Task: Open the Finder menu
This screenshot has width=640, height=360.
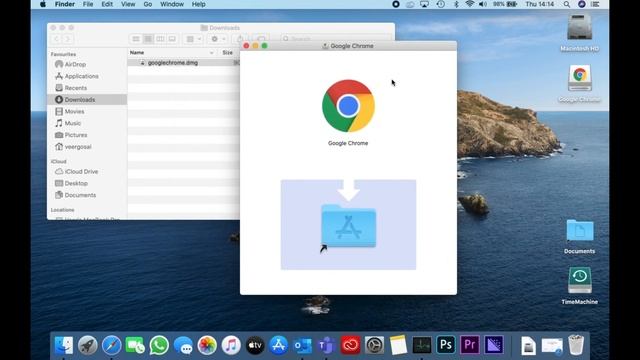Action: pos(64,4)
